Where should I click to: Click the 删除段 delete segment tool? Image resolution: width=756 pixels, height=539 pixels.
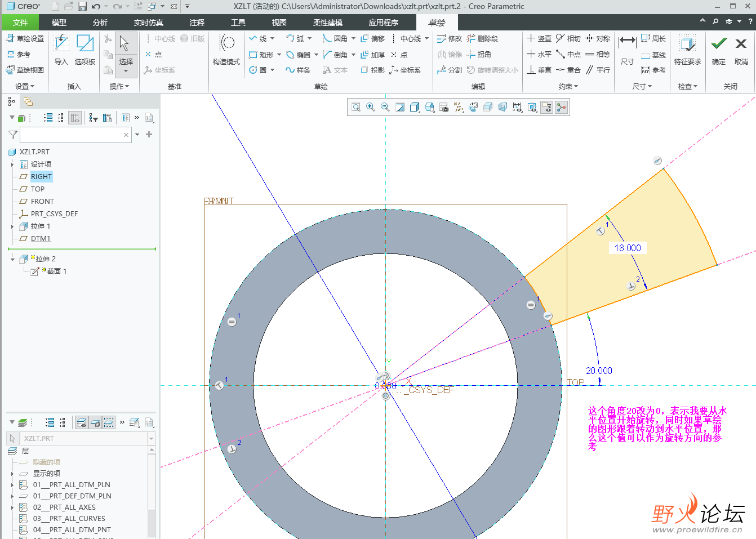[483, 39]
